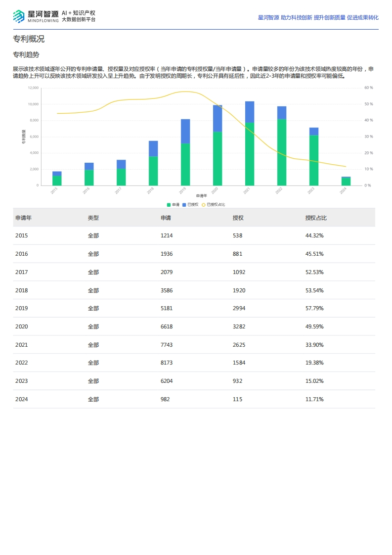
Task: Select the value 3282
Action: tap(239, 326)
